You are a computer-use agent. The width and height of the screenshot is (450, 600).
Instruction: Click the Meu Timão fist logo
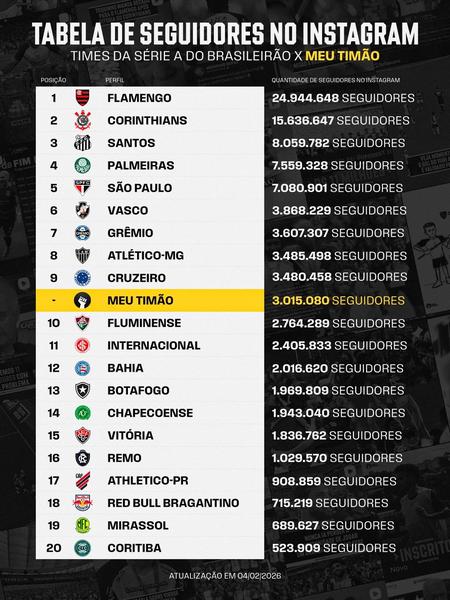tap(82, 300)
